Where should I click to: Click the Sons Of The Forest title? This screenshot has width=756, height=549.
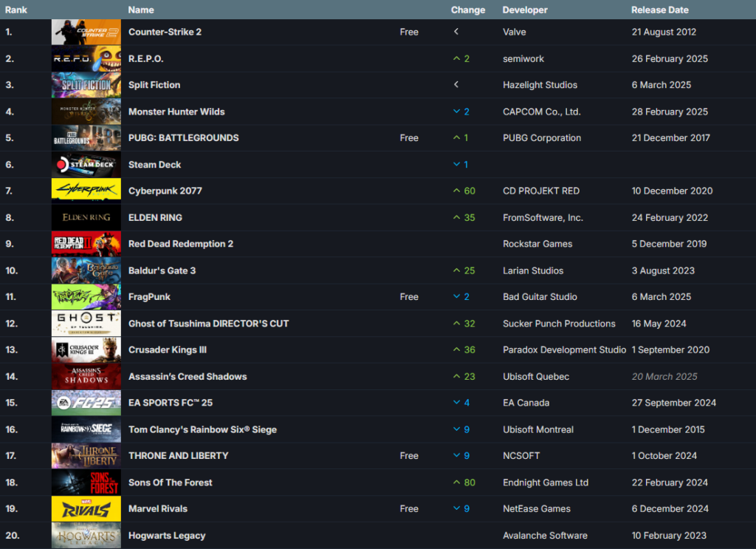click(x=170, y=482)
